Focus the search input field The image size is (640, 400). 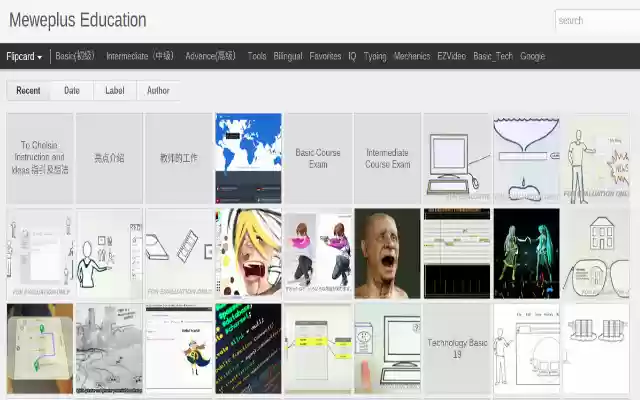(597, 20)
